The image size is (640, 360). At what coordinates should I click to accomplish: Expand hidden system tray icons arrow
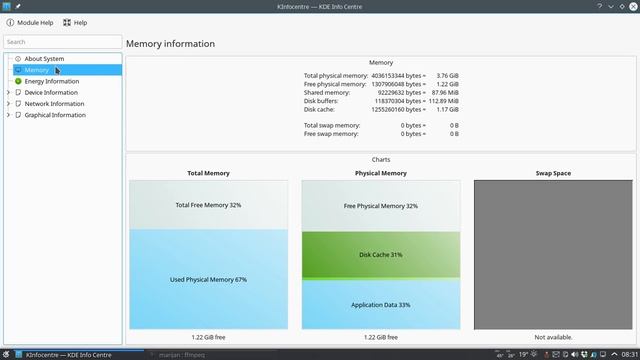coord(614,354)
